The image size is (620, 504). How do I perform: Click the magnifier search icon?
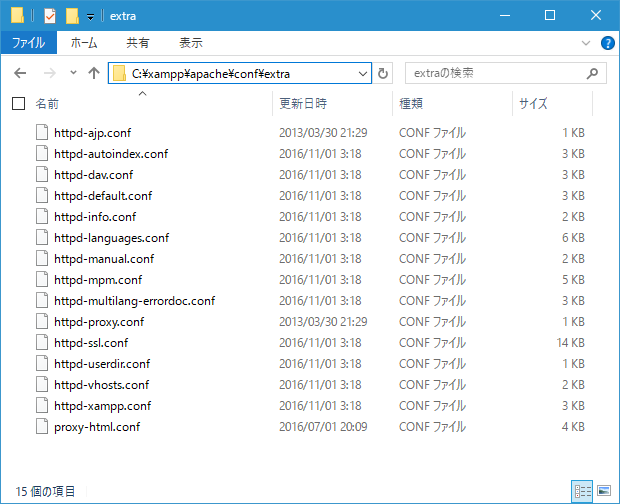click(x=592, y=73)
